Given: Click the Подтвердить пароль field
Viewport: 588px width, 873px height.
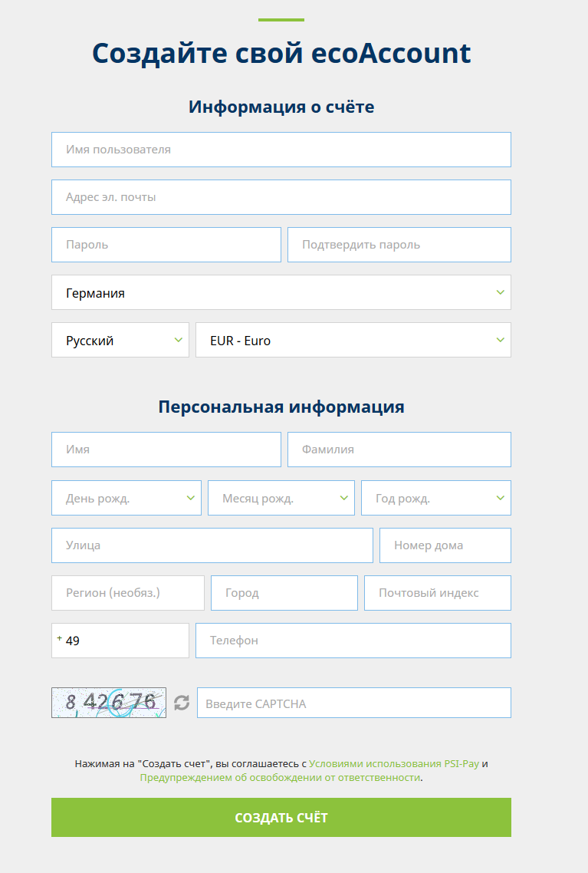Looking at the screenshot, I should pyautogui.click(x=399, y=245).
